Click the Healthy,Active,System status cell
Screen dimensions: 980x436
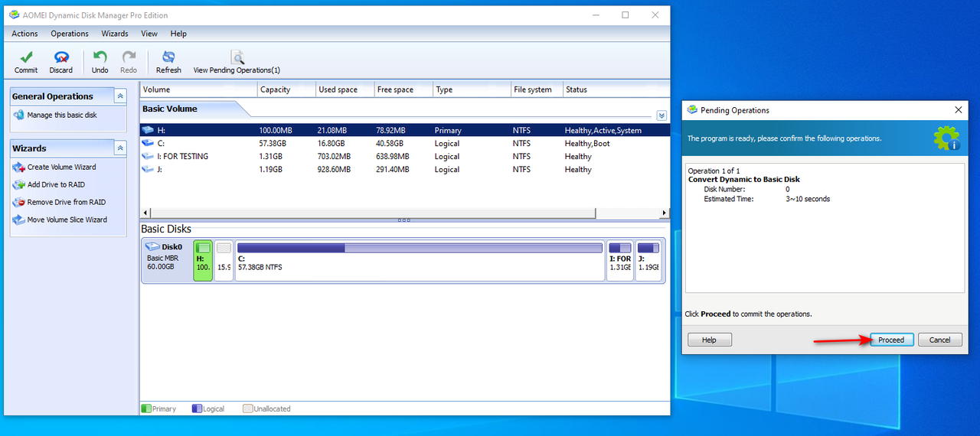(x=603, y=130)
